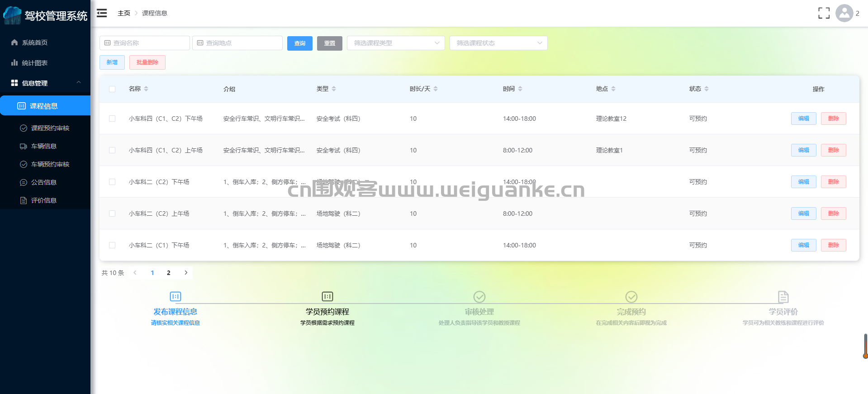Image resolution: width=868 pixels, height=394 pixels.
Task: Edit the 小车科二（C2）上午场 row
Action: click(804, 214)
